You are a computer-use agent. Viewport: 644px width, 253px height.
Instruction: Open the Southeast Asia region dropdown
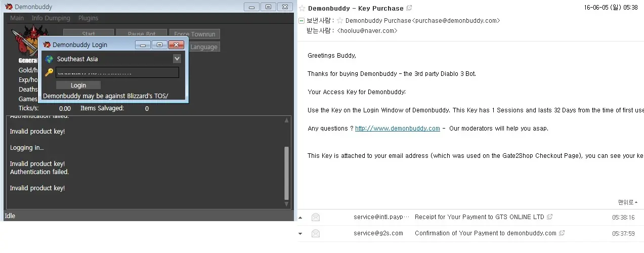(177, 59)
